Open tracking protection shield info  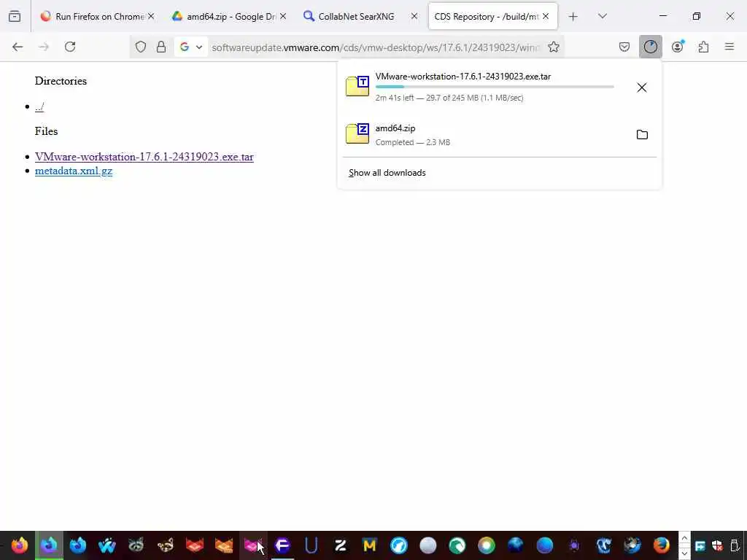pos(141,47)
